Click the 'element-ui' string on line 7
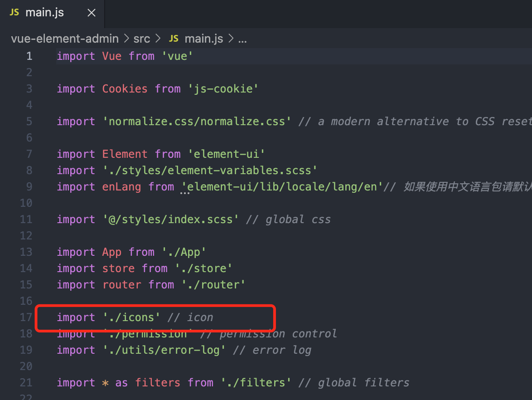The width and height of the screenshot is (532, 400). point(226,154)
